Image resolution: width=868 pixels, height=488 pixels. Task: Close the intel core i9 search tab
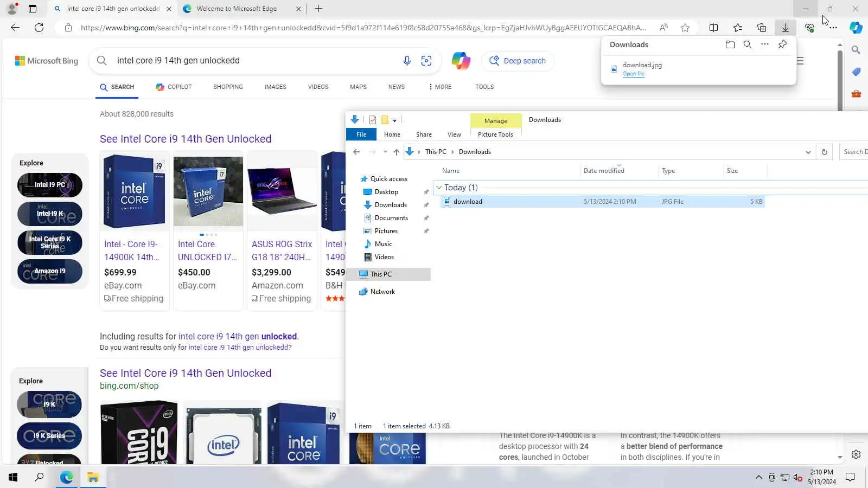pos(169,9)
